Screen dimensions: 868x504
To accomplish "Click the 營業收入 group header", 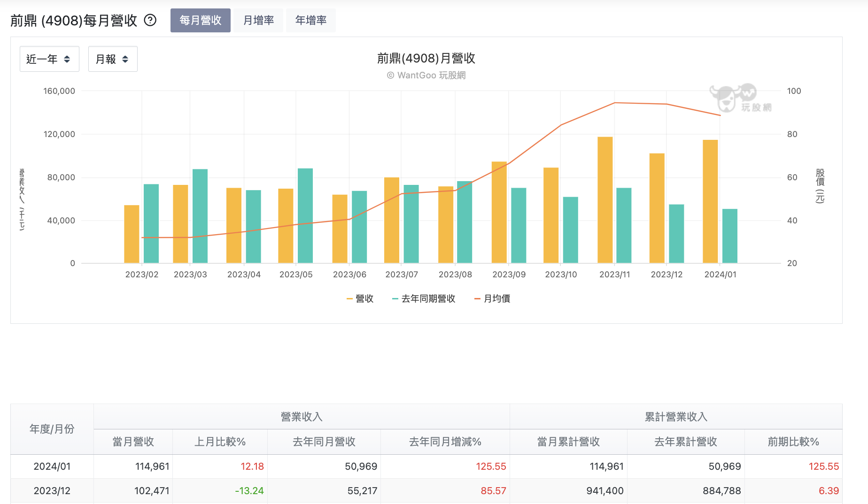I will point(302,417).
